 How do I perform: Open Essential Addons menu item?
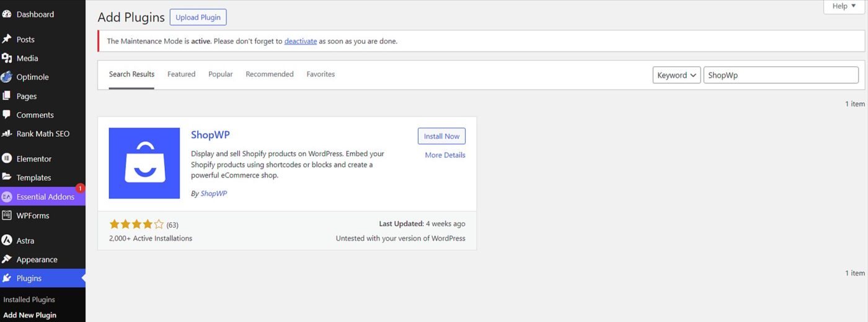click(43, 196)
